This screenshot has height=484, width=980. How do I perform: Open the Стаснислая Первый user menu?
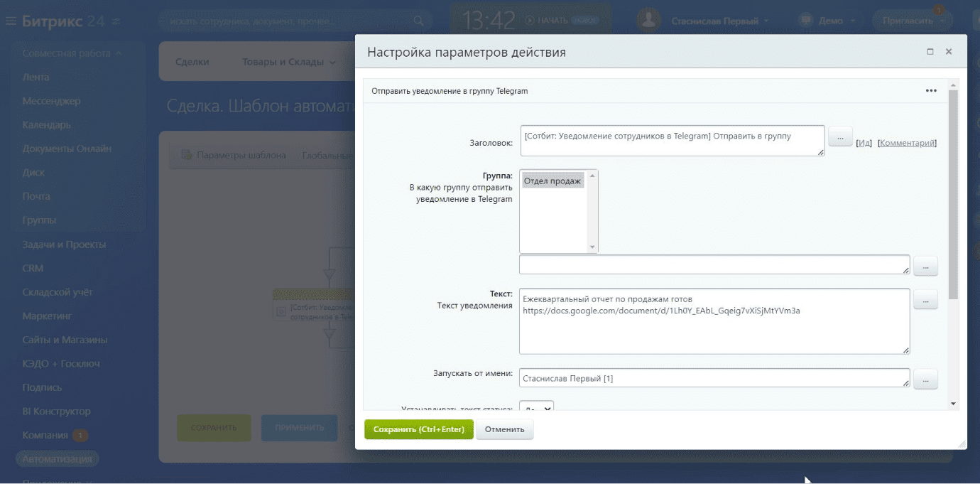pos(720,21)
